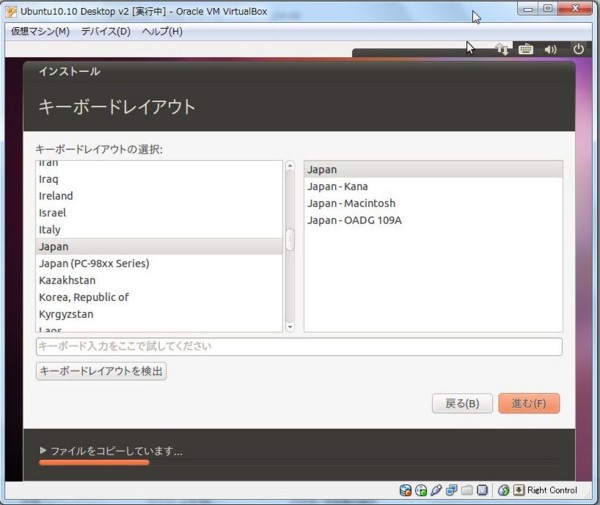Screen dimensions: 600x505
Task: Click 進む(F) to continue installation
Action: point(529,403)
